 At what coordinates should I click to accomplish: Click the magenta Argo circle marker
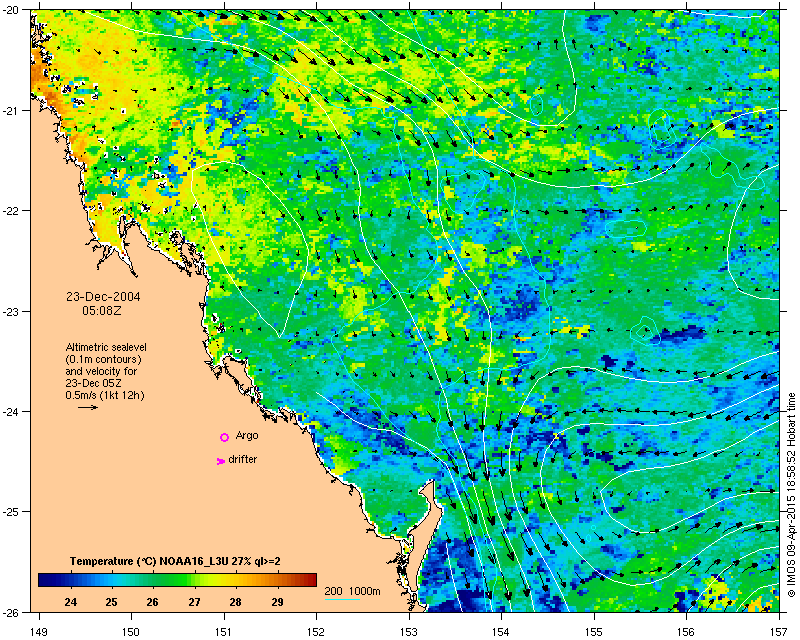point(224,437)
